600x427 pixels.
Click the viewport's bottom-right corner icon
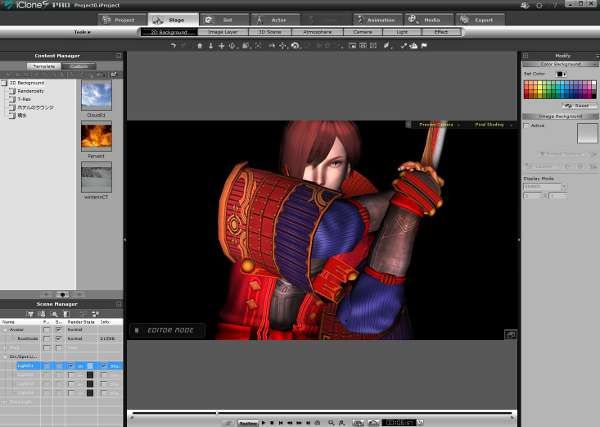point(510,334)
